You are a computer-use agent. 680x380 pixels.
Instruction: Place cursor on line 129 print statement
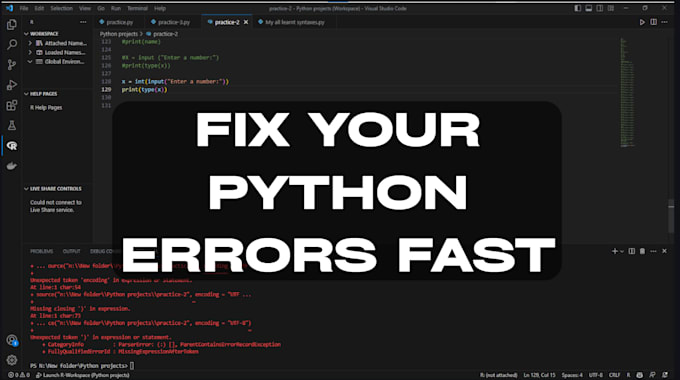point(144,89)
